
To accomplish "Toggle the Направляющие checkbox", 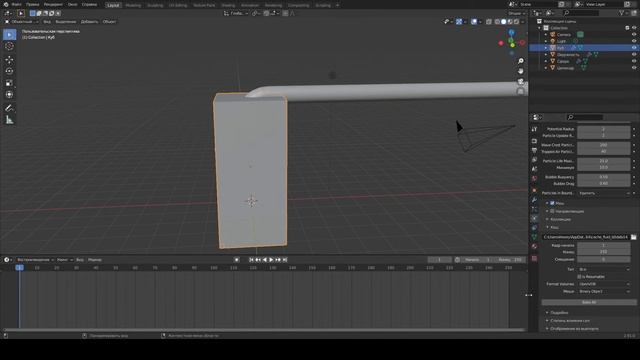I will click(552, 211).
